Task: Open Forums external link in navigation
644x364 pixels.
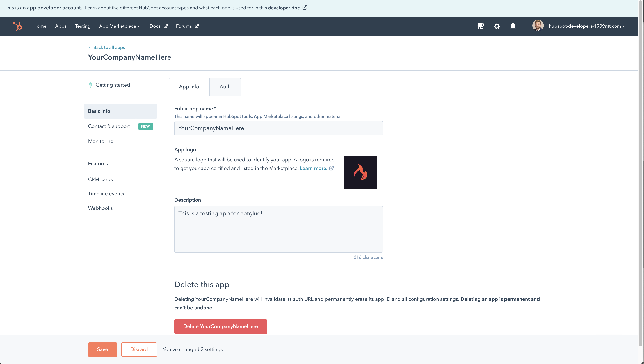Action: 187,26
